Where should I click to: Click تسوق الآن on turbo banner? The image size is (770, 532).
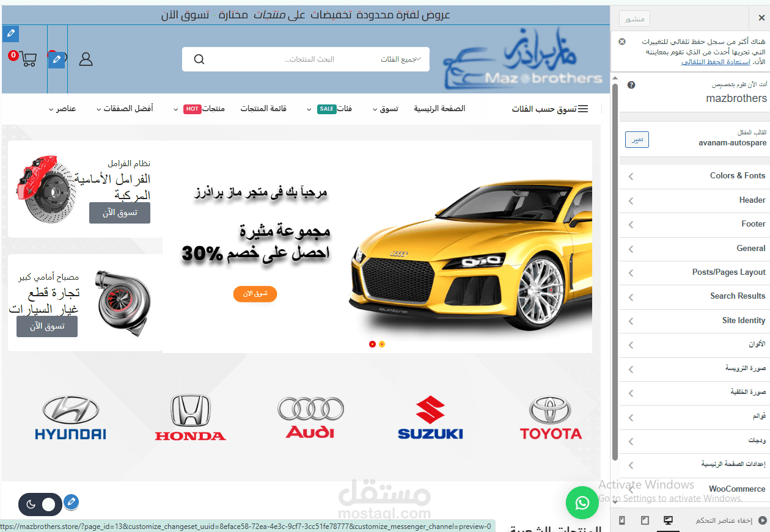(47, 326)
